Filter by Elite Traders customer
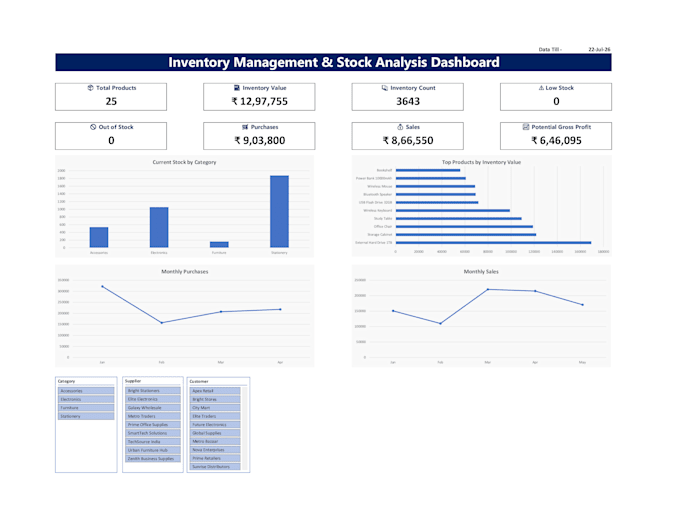This screenshot has height=525, width=680. [x=215, y=416]
